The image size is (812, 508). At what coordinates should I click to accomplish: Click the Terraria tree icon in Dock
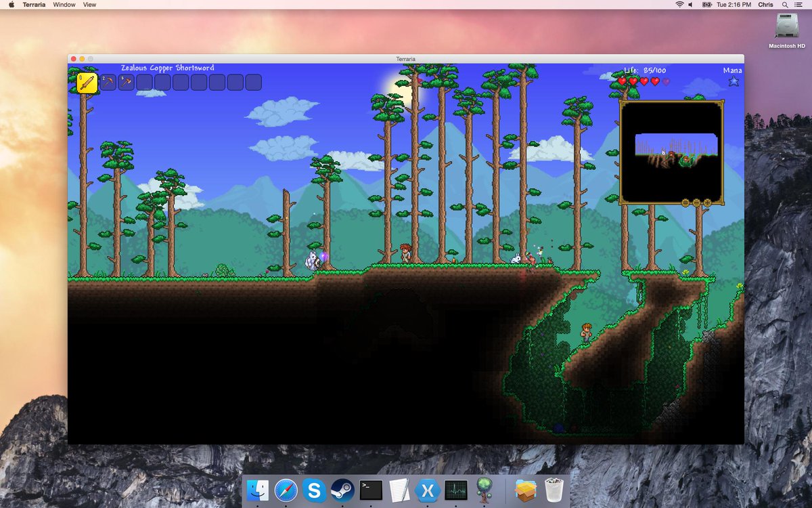pyautogui.click(x=484, y=489)
